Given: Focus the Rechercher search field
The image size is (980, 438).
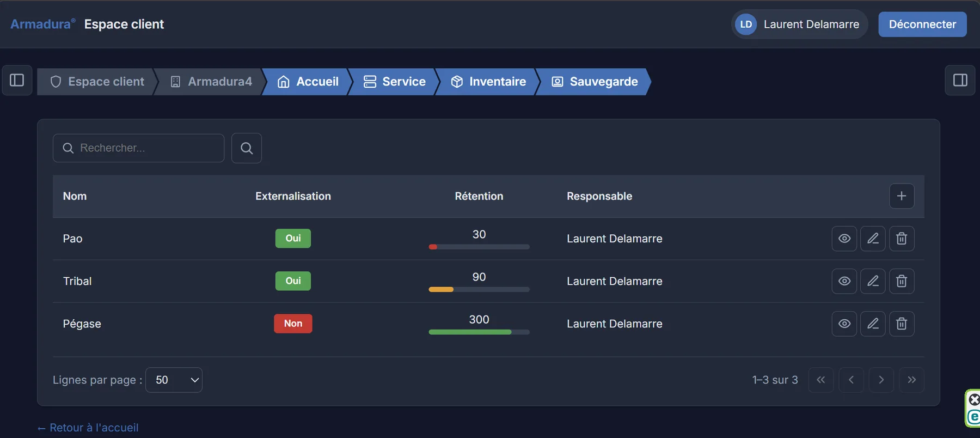Looking at the screenshot, I should pyautogui.click(x=138, y=148).
